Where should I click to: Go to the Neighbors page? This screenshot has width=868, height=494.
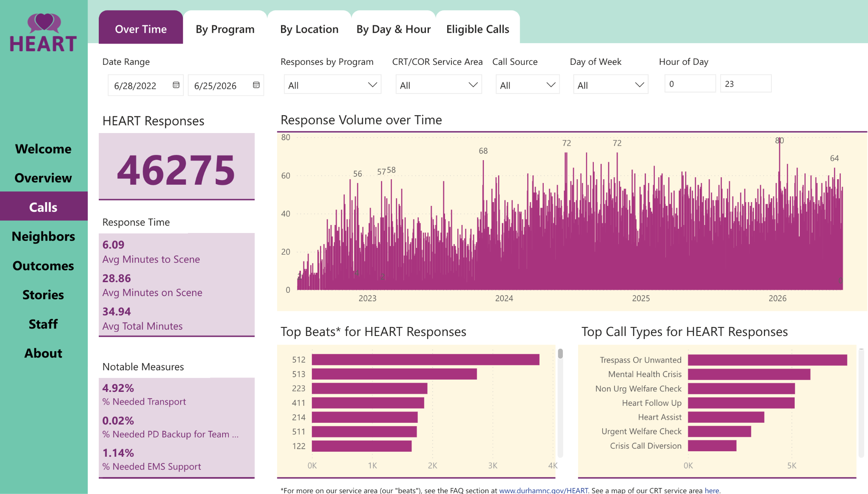43,236
